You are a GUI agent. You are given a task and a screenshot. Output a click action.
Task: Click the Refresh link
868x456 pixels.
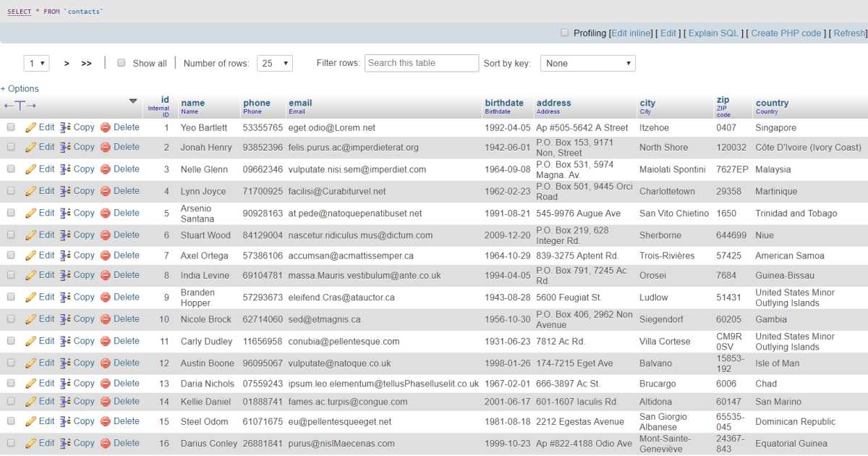(x=849, y=33)
